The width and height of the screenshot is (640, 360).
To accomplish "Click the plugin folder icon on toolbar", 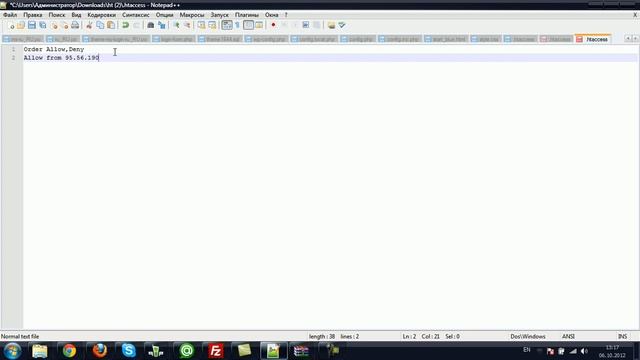I will click(x=331, y=25).
